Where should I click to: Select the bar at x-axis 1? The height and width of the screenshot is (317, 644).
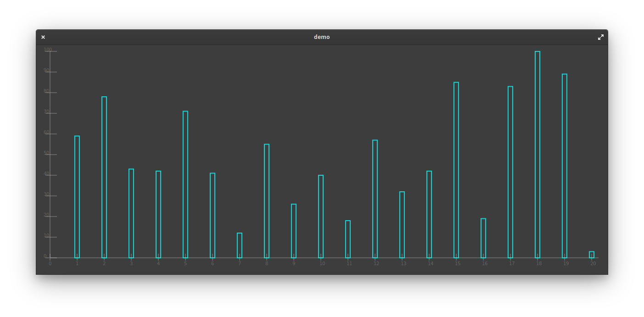77,197
